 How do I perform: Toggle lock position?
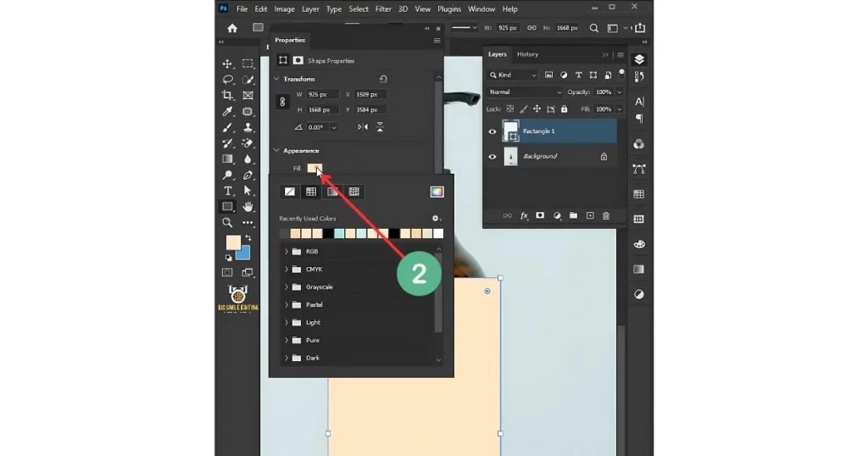[537, 109]
